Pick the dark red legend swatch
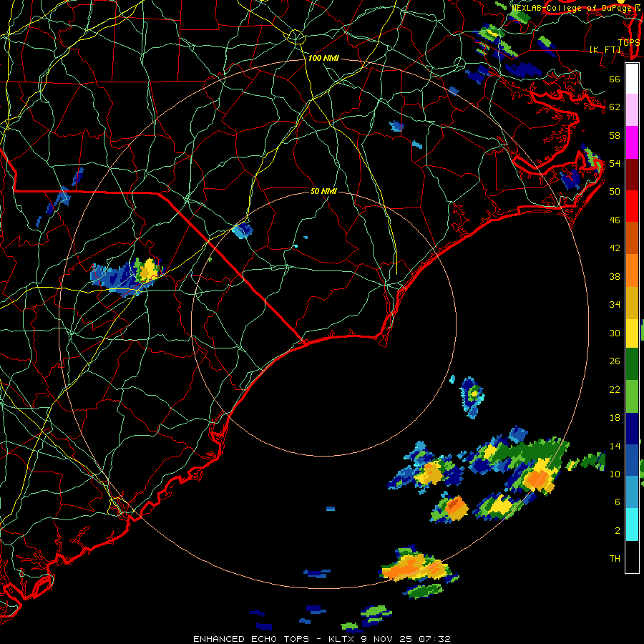The width and height of the screenshot is (644, 644). click(632, 174)
